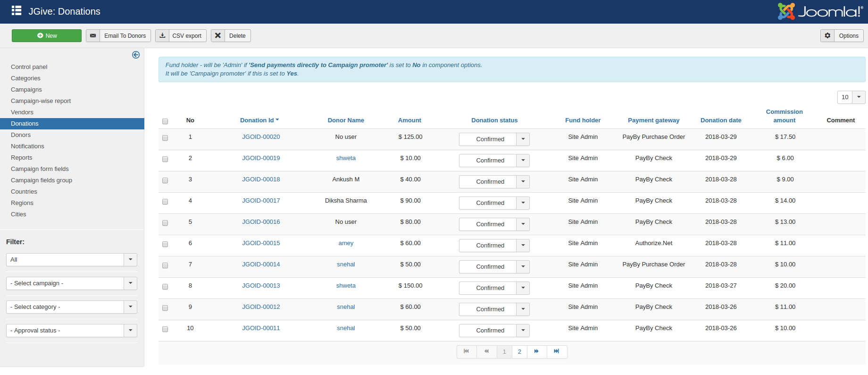Check the select-all checkbox in table header

click(165, 121)
